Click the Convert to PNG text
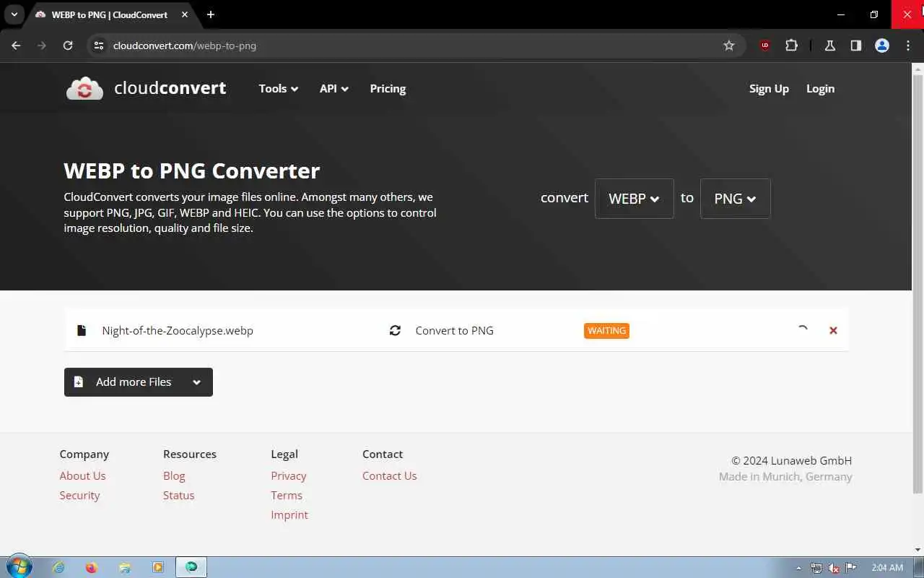This screenshot has height=578, width=924. tap(454, 330)
